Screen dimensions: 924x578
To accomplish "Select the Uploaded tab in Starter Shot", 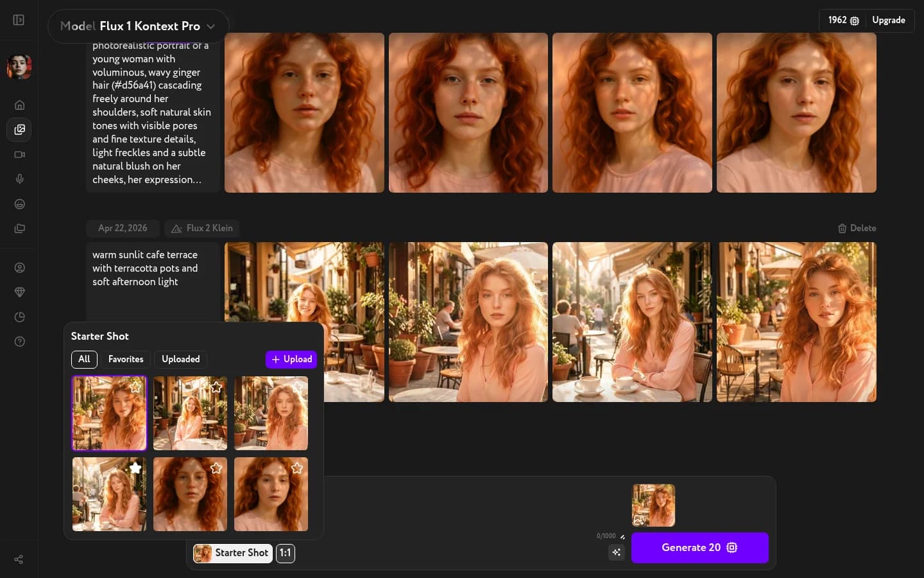I will [180, 360].
